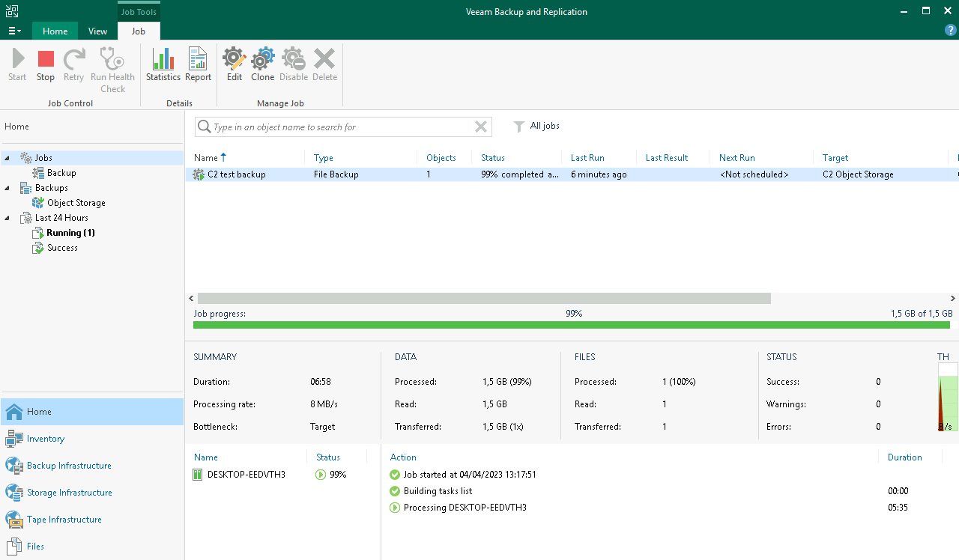Click the Job started action entry
Screen dimensions: 959x560
click(470, 475)
